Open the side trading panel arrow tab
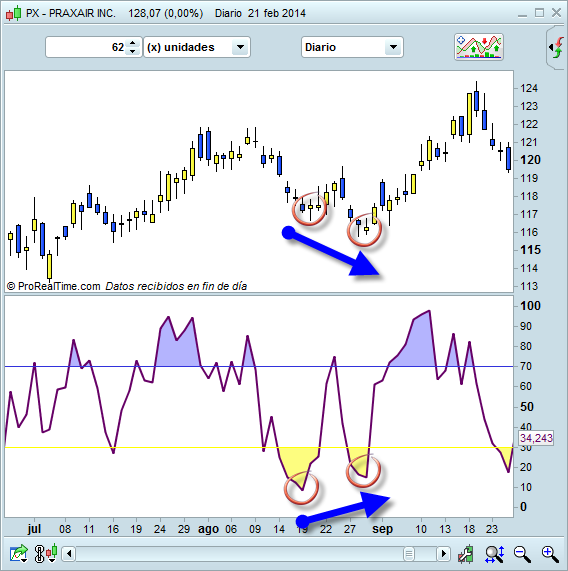The image size is (568, 571). (x=556, y=47)
